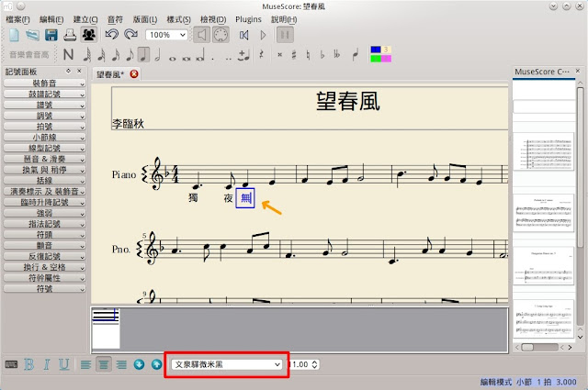The image size is (588, 390).
Task: Apply a double sharp accidental
Action: tap(279, 55)
